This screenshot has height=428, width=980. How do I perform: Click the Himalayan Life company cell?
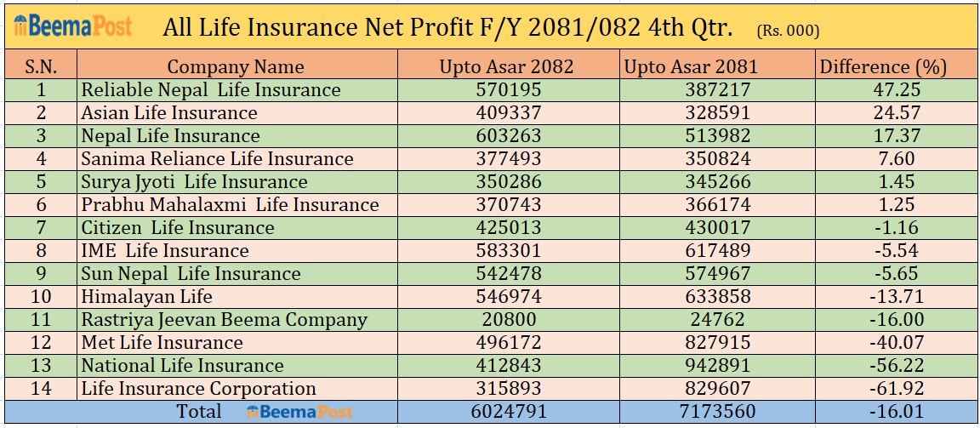[146, 297]
